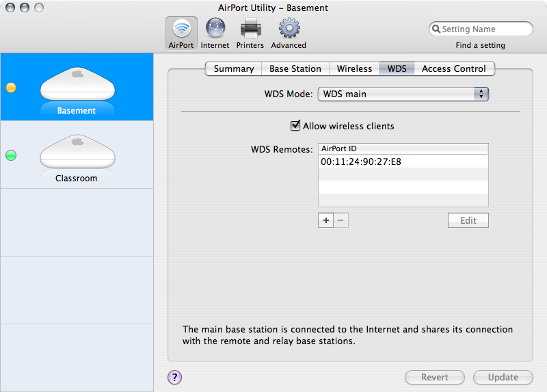Select the Classroom base station
This screenshot has height=392, width=547.
click(77, 155)
